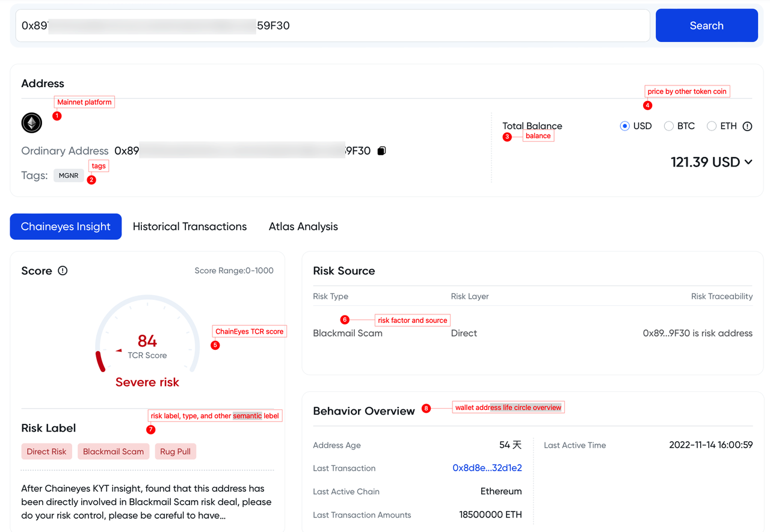The width and height of the screenshot is (770, 532).
Task: Click the Behavior Overview heading
Action: (x=364, y=411)
